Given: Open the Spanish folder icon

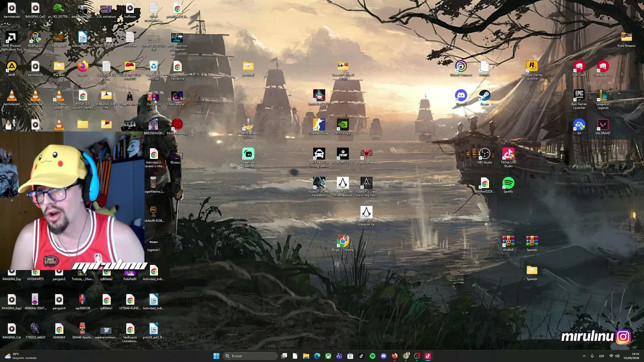Looking at the screenshot, I should pyautogui.click(x=532, y=273).
